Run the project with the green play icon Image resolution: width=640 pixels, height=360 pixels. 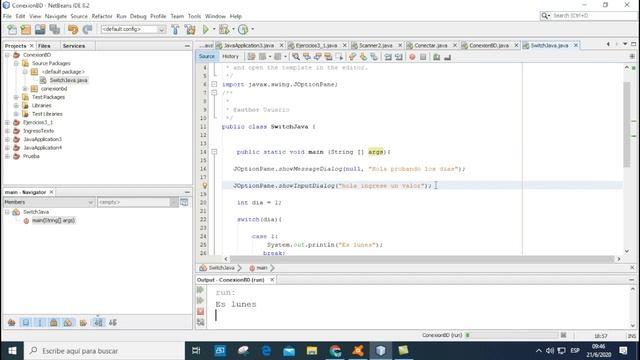coord(206,29)
